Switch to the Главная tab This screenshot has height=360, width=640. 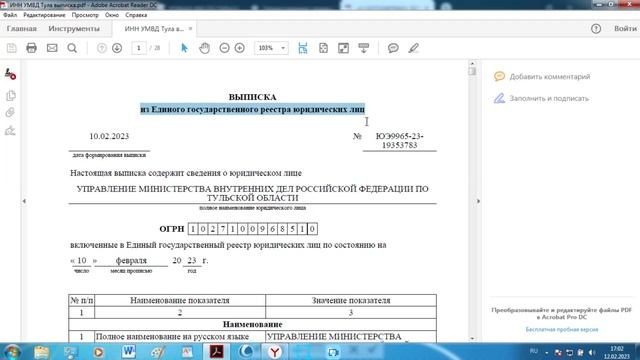[x=22, y=29]
